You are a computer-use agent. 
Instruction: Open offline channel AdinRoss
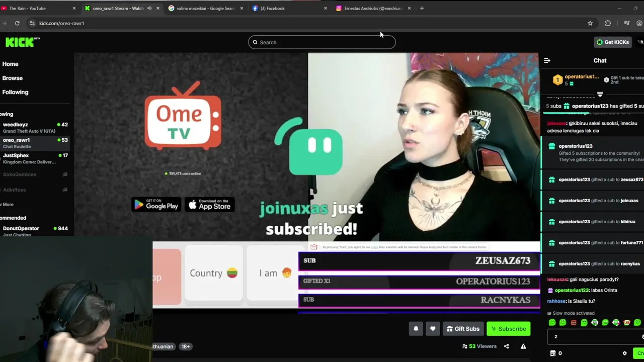[x=35, y=190]
